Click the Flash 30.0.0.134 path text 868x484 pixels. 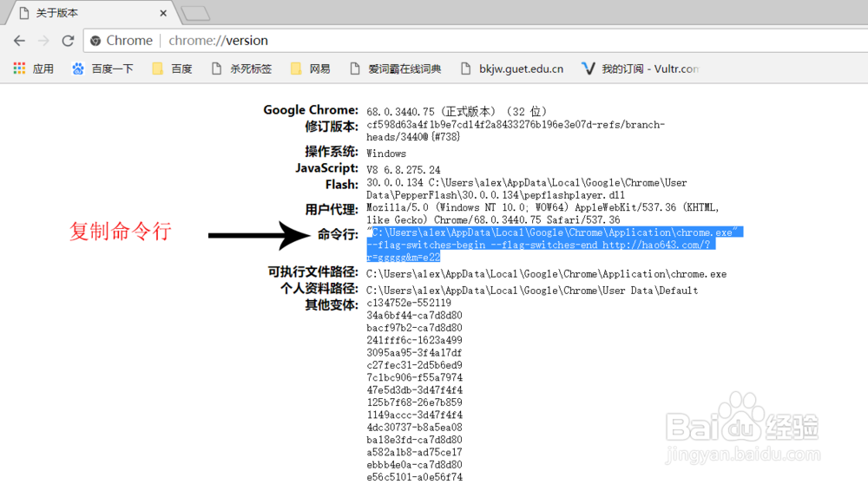click(x=527, y=188)
